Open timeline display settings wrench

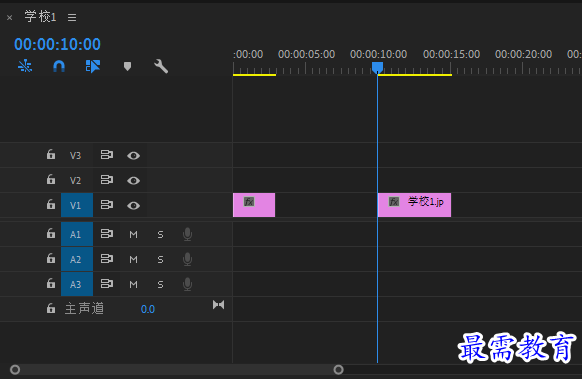pos(161,66)
